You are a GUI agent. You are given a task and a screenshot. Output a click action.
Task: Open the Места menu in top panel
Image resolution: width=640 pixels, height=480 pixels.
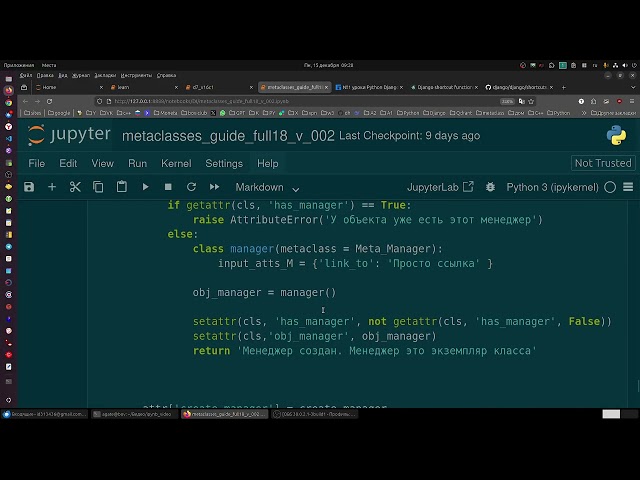tap(49, 65)
